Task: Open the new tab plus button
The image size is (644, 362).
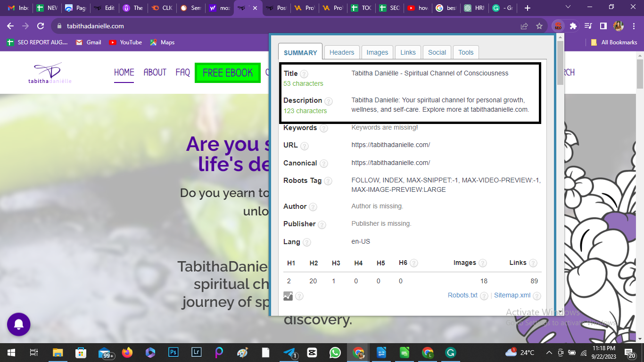Action: click(x=528, y=8)
